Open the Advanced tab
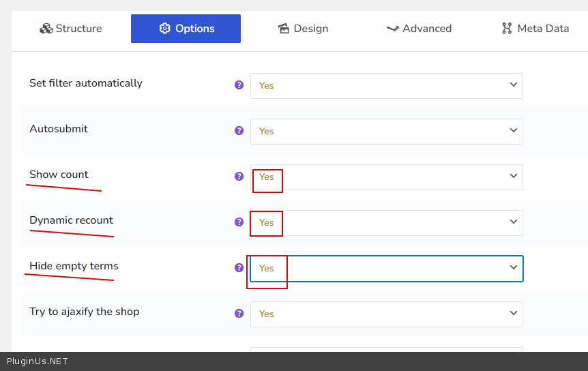Image resolution: width=588 pixels, height=371 pixels. (x=419, y=29)
